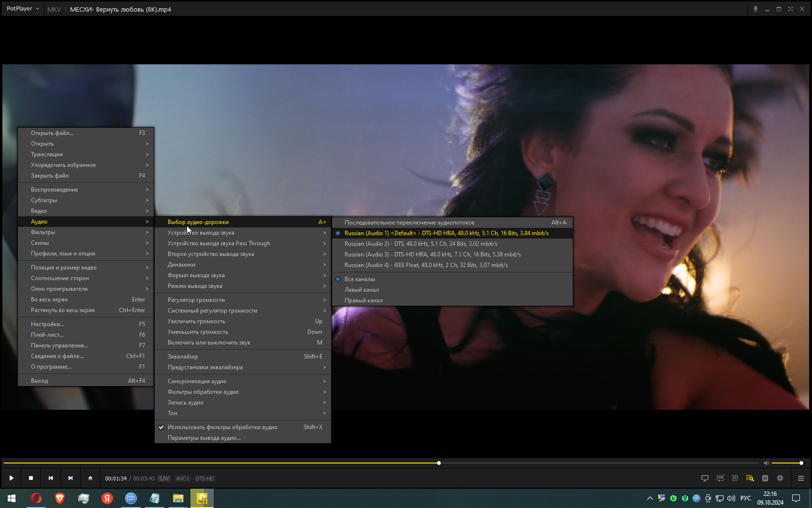Skip to the next track
812x508 pixels.
71,478
